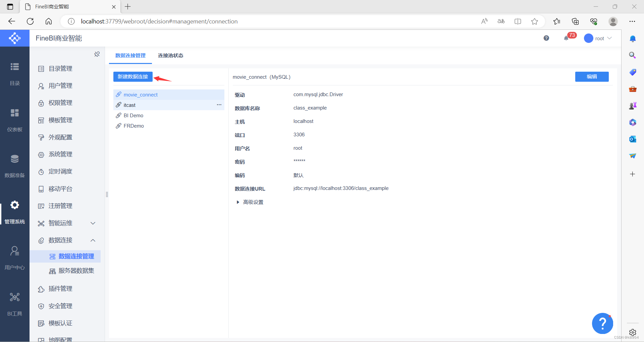The width and height of the screenshot is (644, 342).
Task: Refresh the browser page
Action: pos(30,21)
